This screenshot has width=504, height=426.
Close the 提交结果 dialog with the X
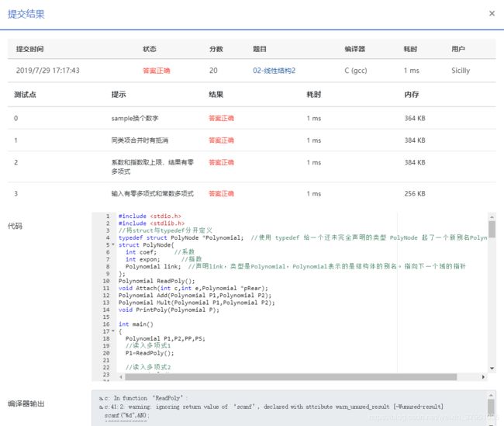pos(492,13)
